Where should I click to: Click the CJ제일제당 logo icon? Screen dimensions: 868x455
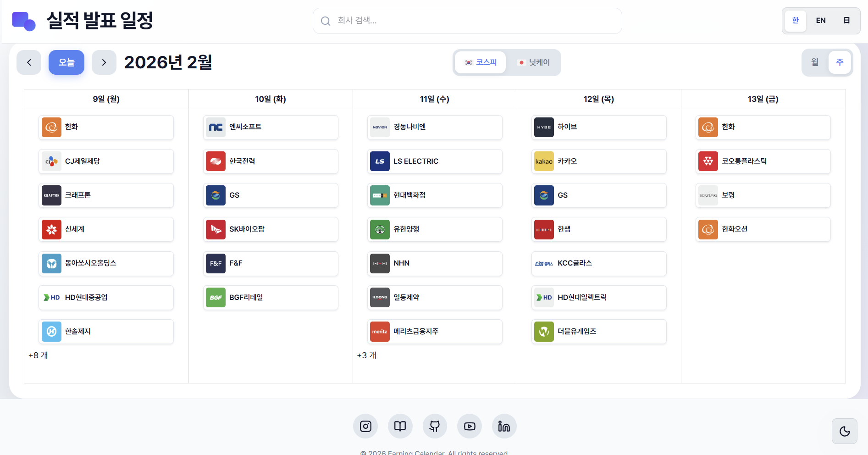click(x=51, y=161)
